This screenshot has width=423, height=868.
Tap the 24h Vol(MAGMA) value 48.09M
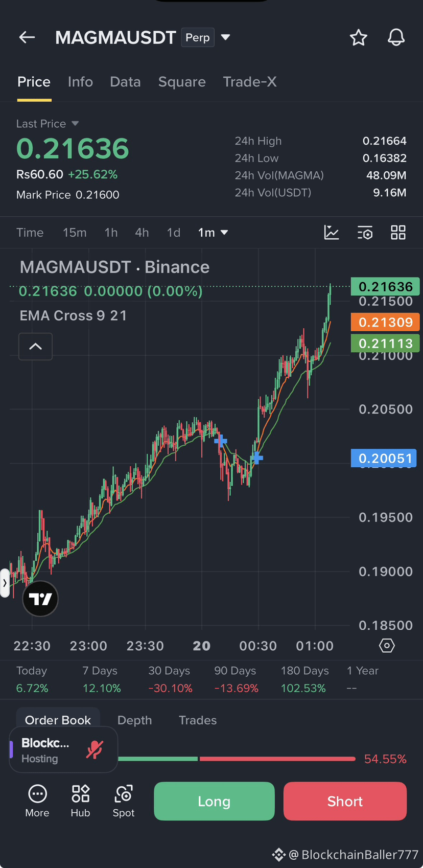pyautogui.click(x=386, y=175)
